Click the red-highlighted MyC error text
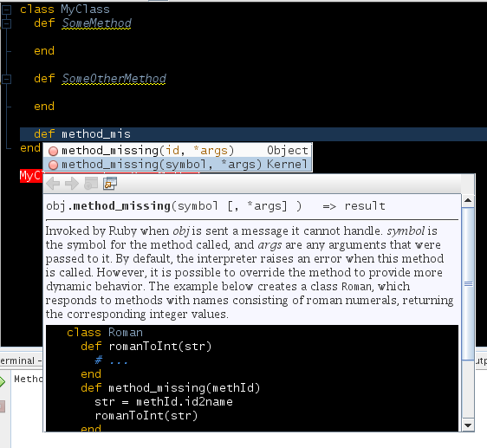This screenshot has height=448, width=487. coord(30,176)
